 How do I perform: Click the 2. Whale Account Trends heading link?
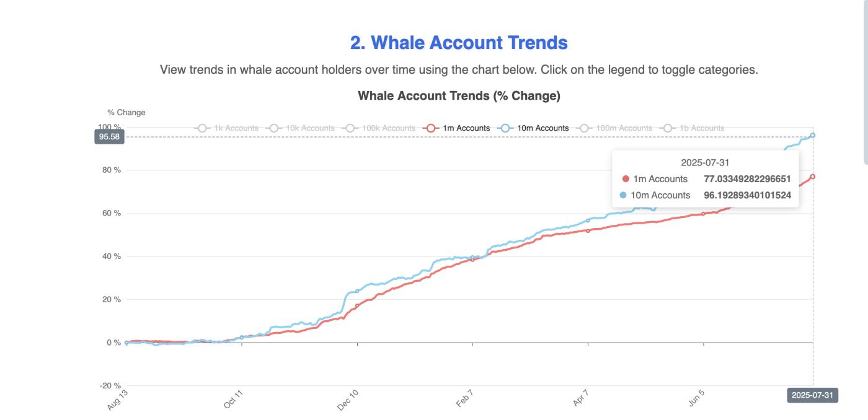(458, 42)
